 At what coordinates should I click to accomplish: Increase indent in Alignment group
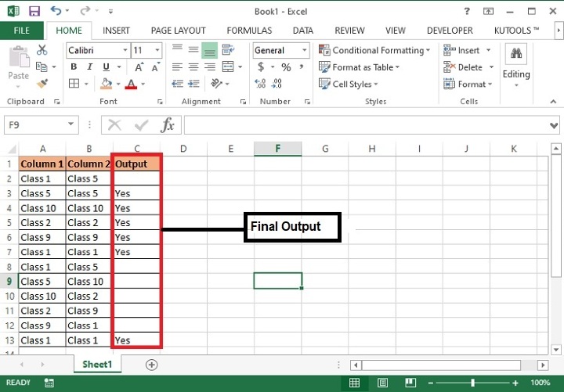pyautogui.click(x=193, y=84)
